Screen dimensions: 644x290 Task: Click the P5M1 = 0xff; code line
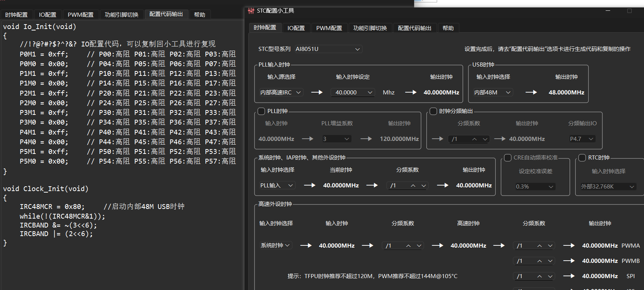coord(128,152)
